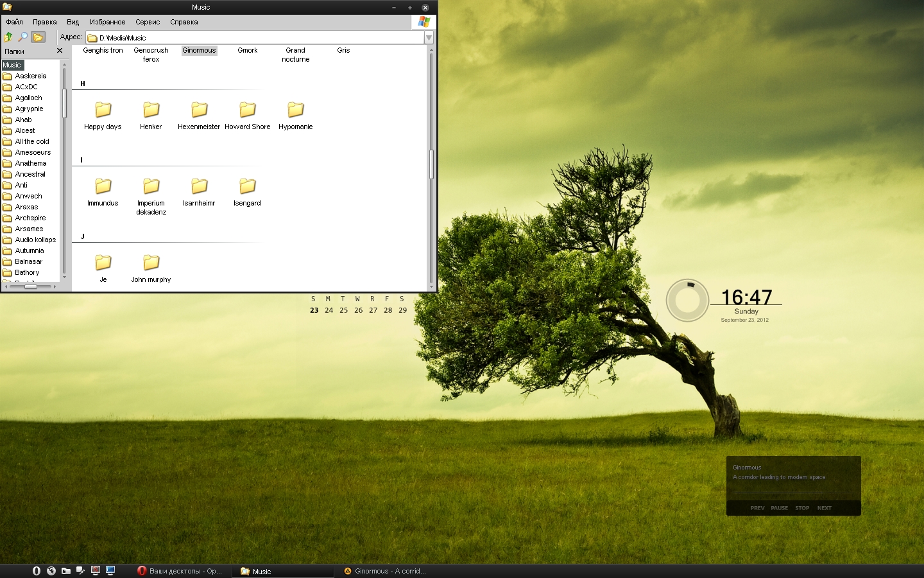Toggle the Folders pane toolbar button
The height and width of the screenshot is (578, 924).
(x=38, y=37)
